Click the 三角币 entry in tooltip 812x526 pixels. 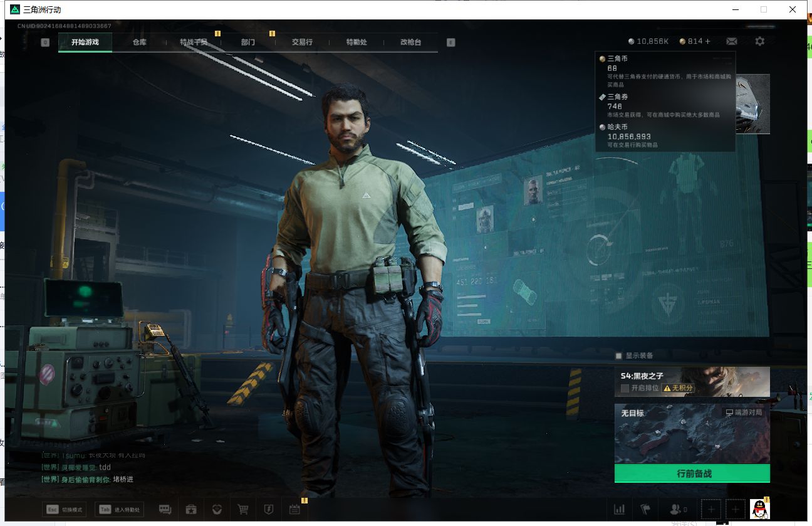(x=665, y=71)
